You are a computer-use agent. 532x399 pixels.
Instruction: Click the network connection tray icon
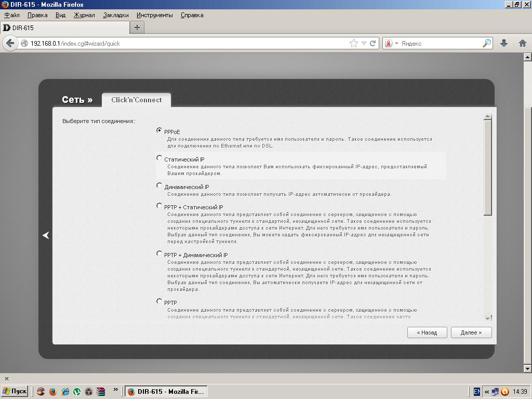coord(495,392)
